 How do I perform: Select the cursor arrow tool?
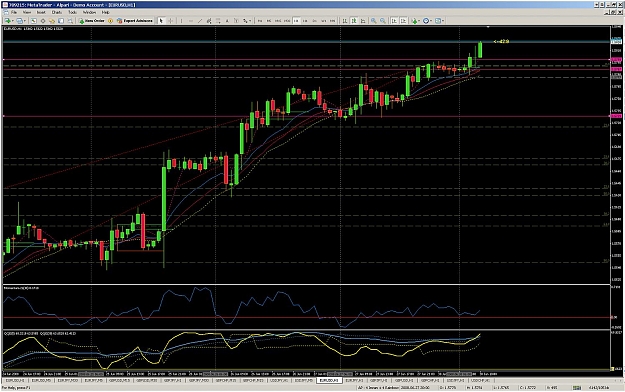(161, 21)
